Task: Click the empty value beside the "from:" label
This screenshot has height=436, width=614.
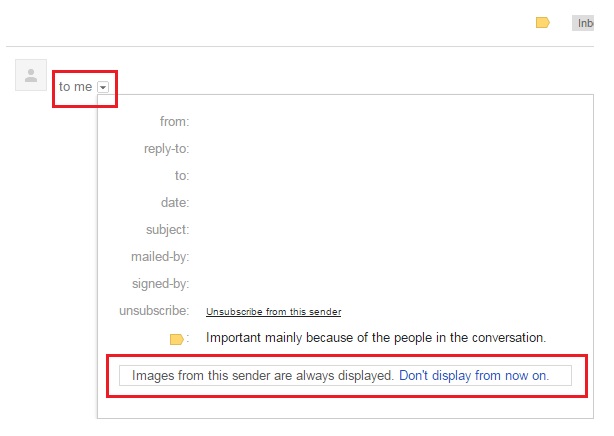Action: coord(300,122)
